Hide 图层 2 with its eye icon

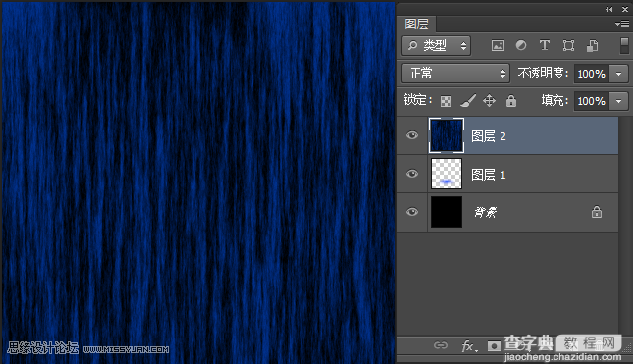[x=412, y=135]
